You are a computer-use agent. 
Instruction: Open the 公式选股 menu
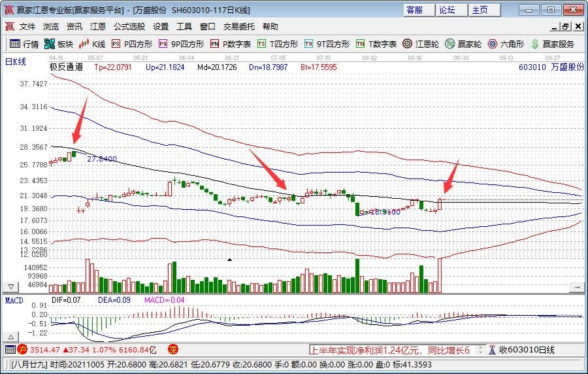tap(129, 27)
